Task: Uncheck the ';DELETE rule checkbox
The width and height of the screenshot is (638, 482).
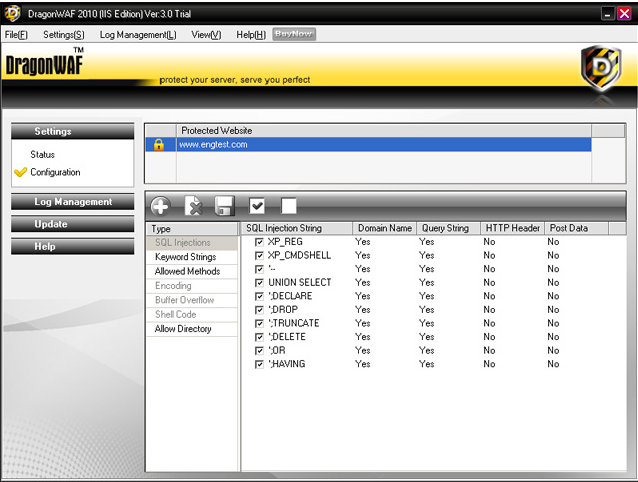Action: point(259,337)
